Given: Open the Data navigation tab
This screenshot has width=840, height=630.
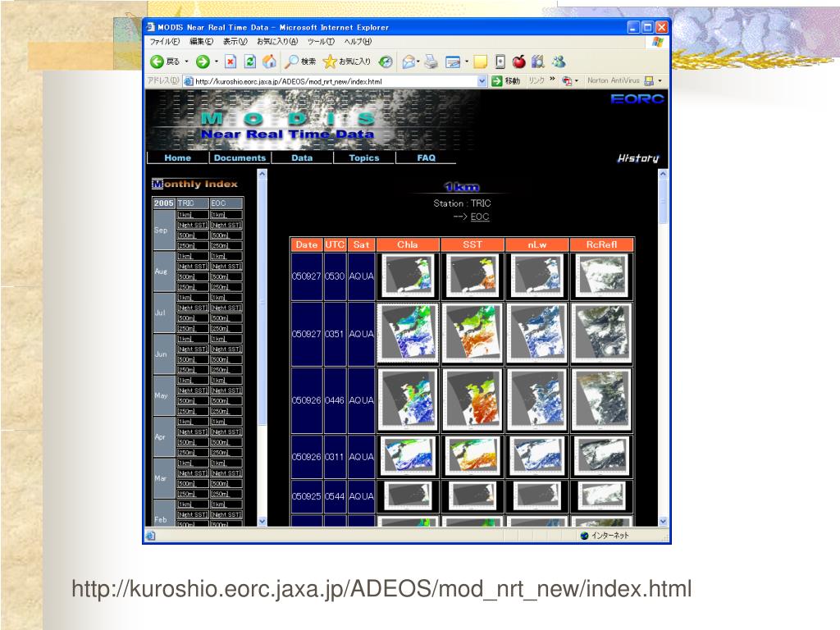Looking at the screenshot, I should 302,157.
